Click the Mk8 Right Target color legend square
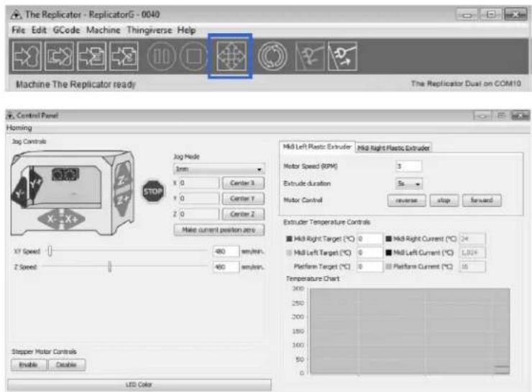This screenshot has height=392, width=532. click(x=289, y=239)
